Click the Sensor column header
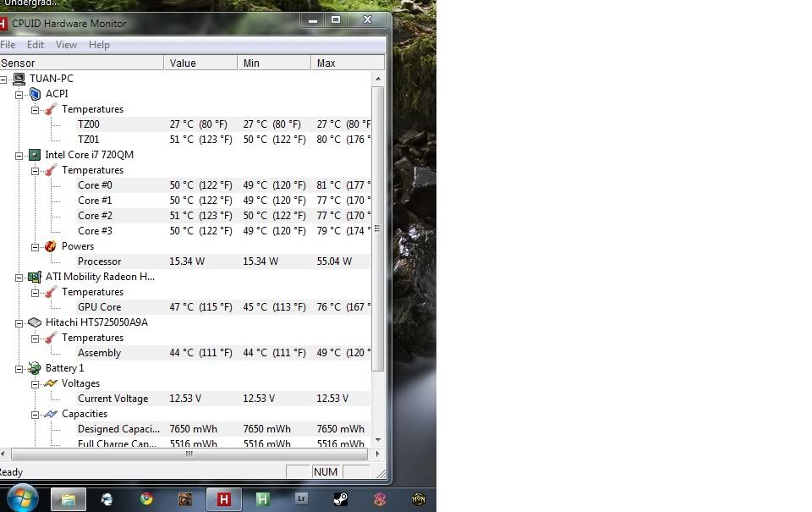The width and height of the screenshot is (812, 512). 82,63
